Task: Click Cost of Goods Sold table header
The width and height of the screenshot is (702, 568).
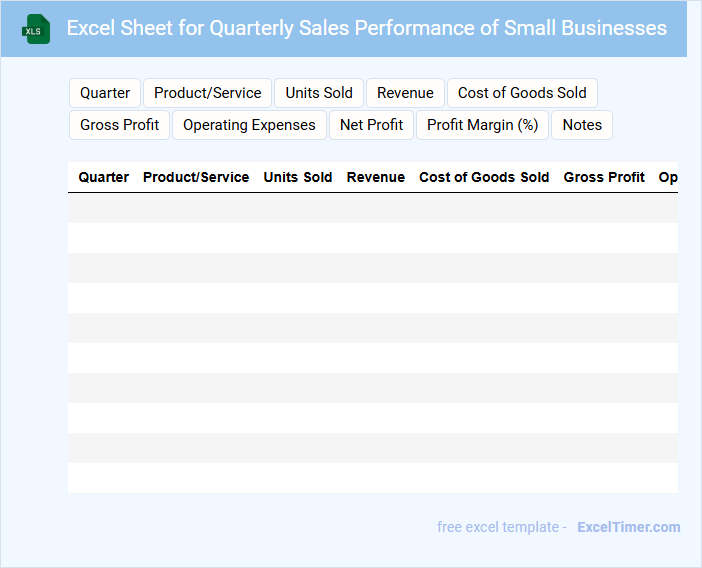Action: coord(484,177)
